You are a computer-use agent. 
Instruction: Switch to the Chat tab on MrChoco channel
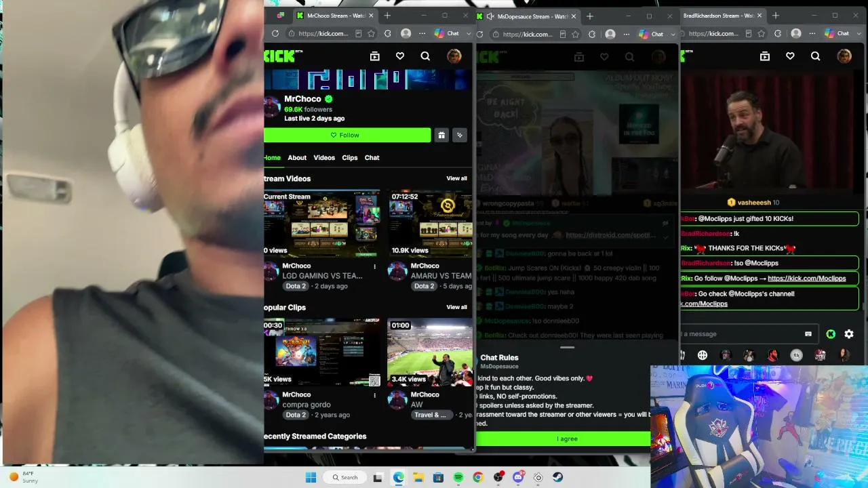coord(372,157)
